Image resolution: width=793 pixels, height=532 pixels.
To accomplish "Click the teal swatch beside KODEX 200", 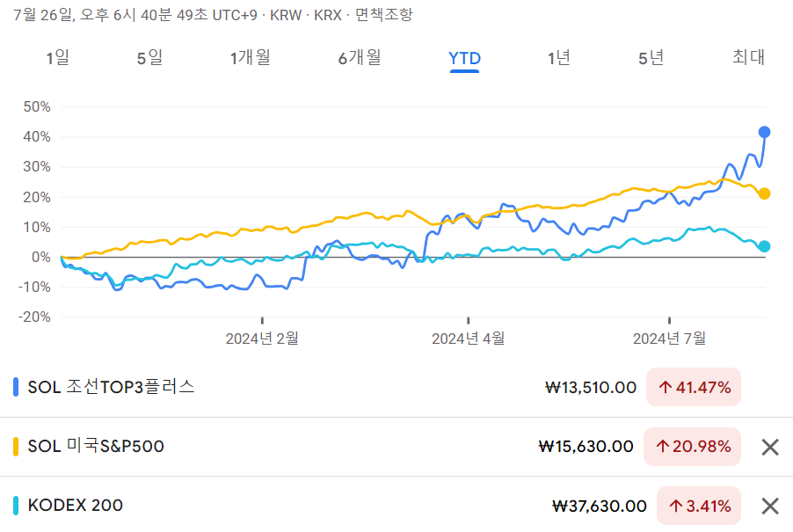I will click(16, 506).
